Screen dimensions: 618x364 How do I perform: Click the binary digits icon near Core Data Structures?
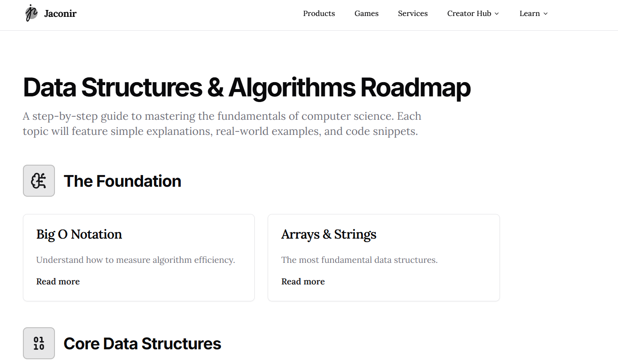pos(38,343)
